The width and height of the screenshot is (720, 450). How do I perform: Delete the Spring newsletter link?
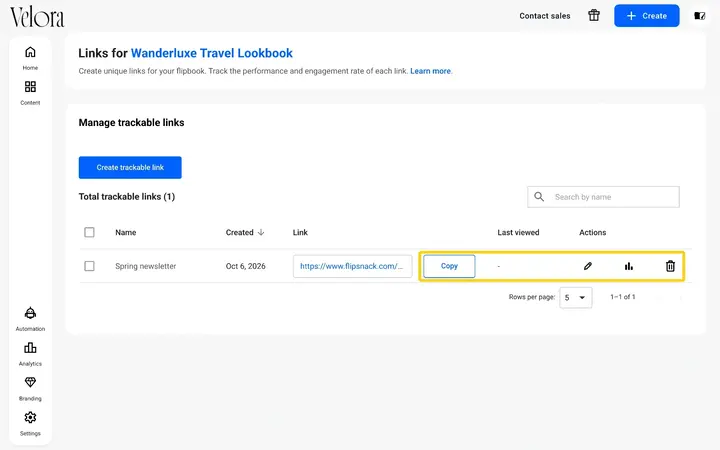(670, 266)
